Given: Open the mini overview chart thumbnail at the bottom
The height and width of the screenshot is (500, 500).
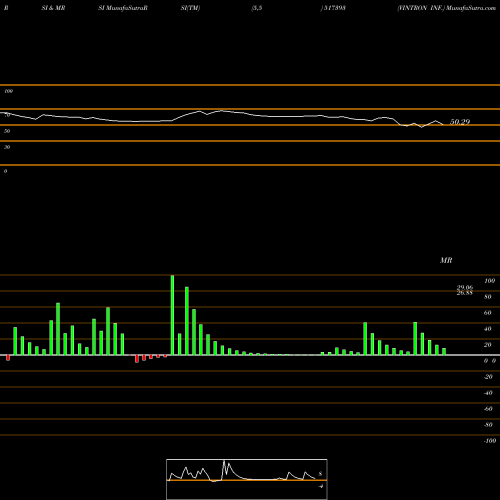Looking at the screenshot, I should click(x=247, y=479).
